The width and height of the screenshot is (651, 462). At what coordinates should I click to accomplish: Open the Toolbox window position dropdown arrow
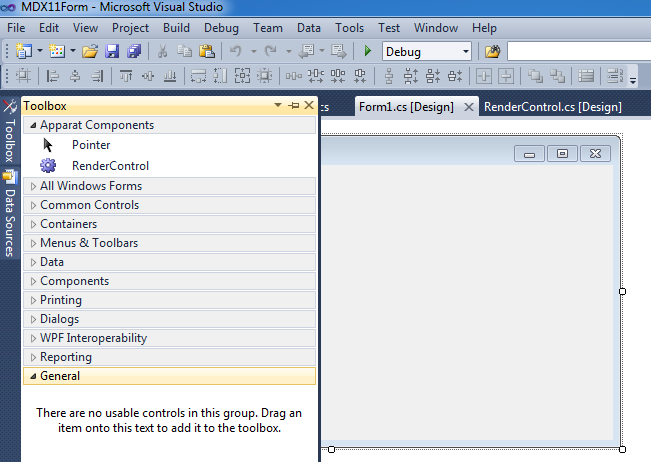click(x=278, y=105)
